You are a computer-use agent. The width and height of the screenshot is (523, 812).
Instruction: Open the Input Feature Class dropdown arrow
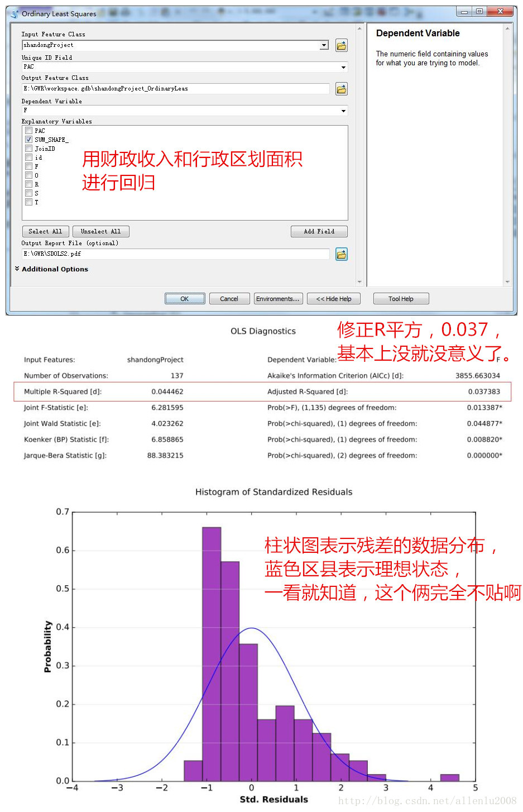tap(324, 45)
